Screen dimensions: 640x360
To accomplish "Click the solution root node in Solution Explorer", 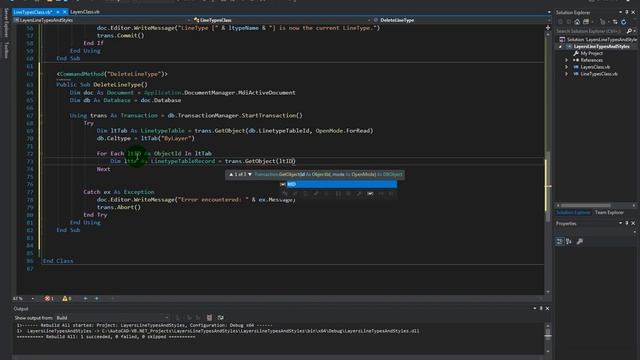I will (x=598, y=40).
